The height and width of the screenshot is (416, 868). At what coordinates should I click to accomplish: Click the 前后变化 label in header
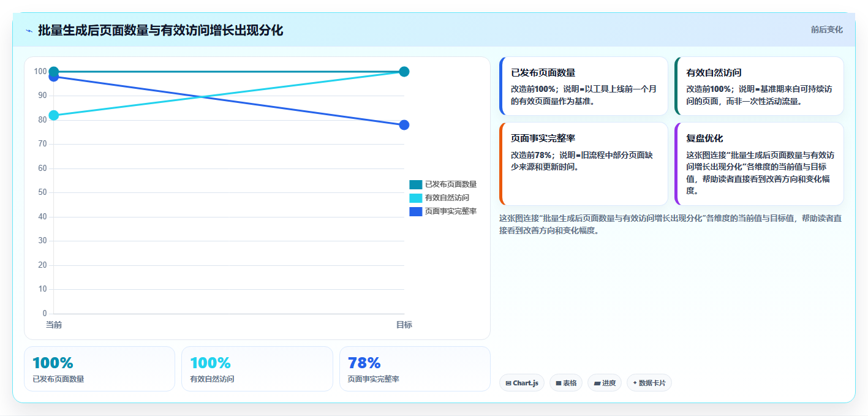826,29
